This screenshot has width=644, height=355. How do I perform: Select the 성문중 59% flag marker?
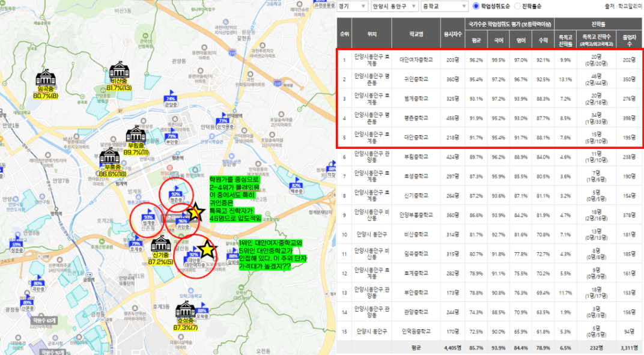point(17,245)
